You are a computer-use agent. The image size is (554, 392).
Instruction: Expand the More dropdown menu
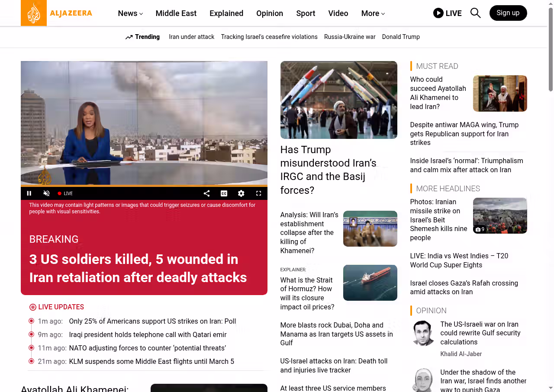(373, 13)
